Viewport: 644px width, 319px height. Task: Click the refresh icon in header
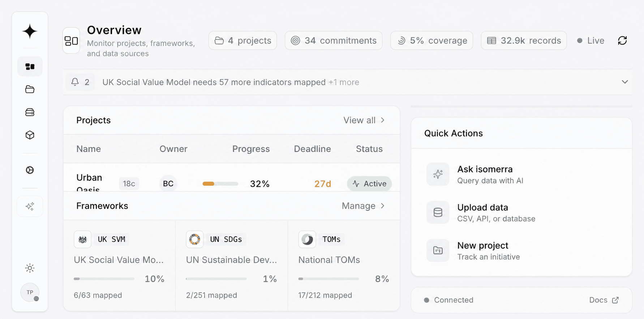(x=622, y=40)
